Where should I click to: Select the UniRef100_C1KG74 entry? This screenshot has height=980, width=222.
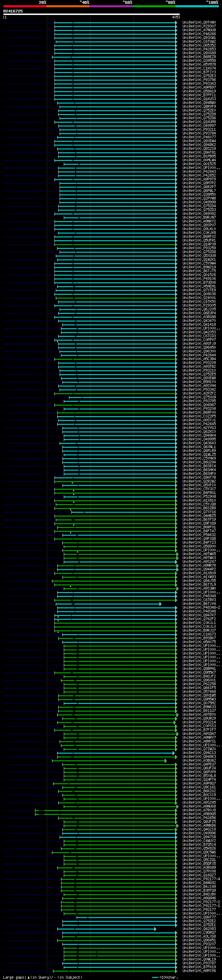pos(199,68)
